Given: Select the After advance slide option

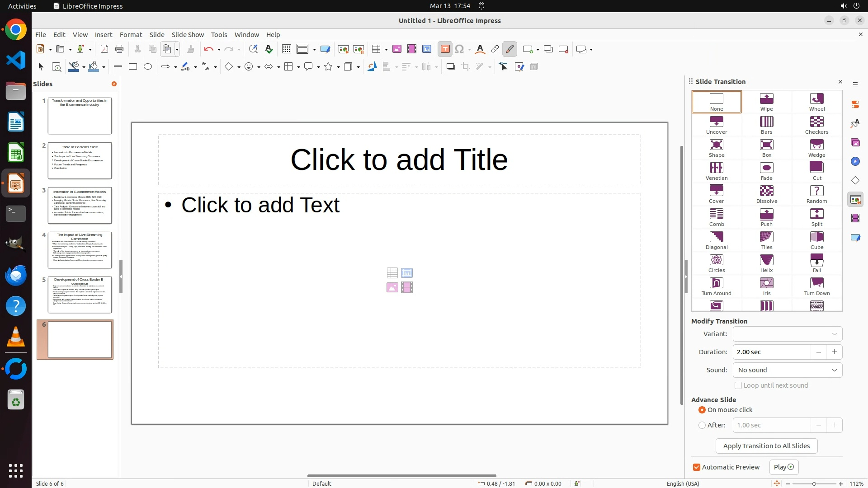Looking at the screenshot, I should [x=702, y=425].
